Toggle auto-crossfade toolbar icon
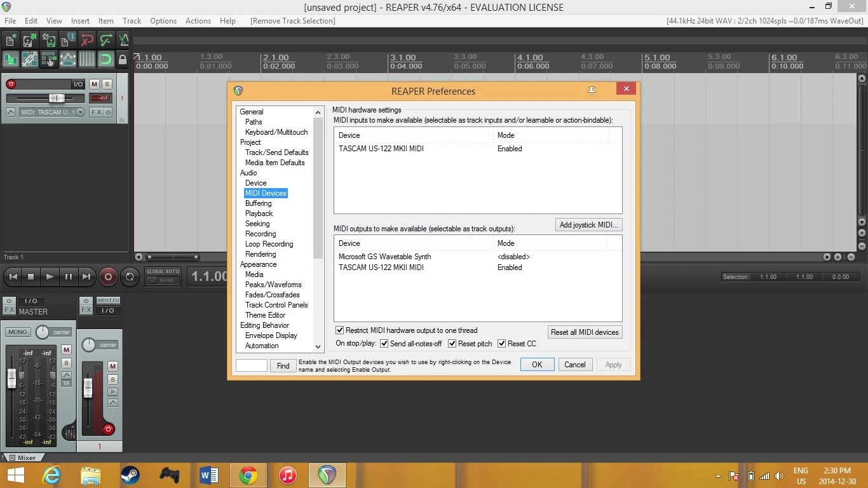 [x=11, y=59]
